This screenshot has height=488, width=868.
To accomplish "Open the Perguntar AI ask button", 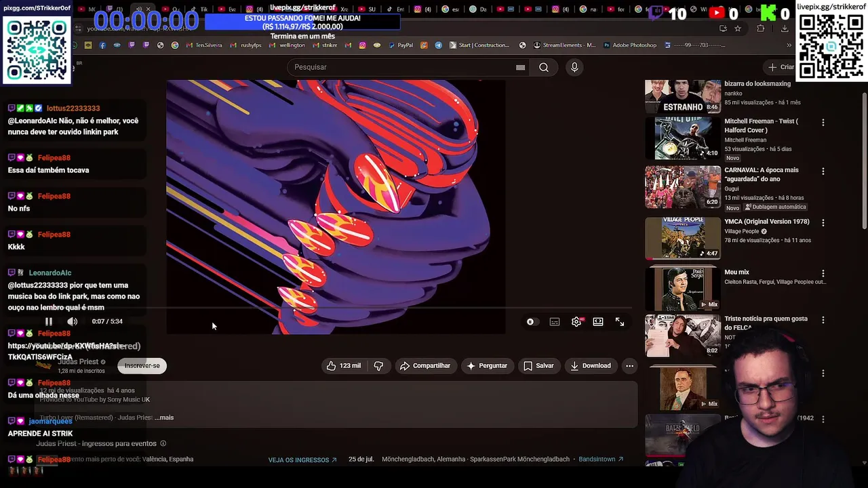I will click(x=487, y=366).
